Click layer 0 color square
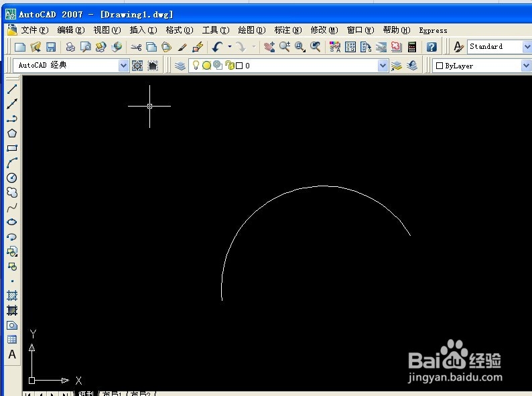This screenshot has width=532, height=396. pyautogui.click(x=239, y=66)
